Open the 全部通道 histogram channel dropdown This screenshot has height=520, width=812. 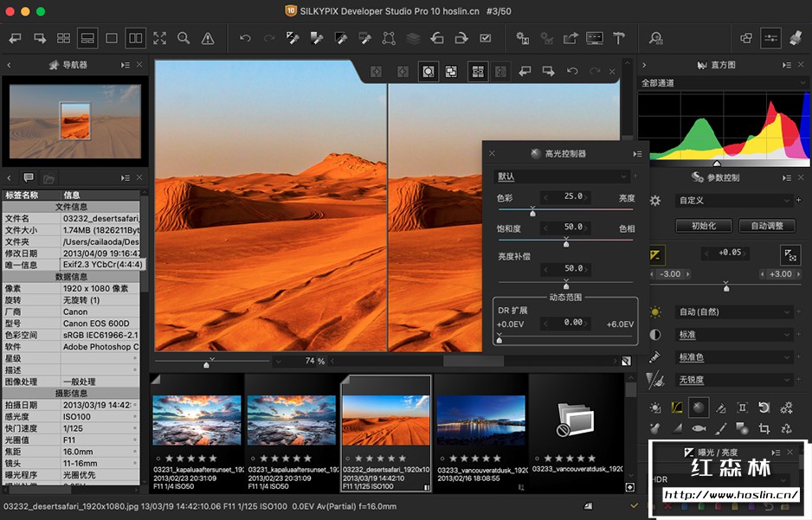point(723,83)
